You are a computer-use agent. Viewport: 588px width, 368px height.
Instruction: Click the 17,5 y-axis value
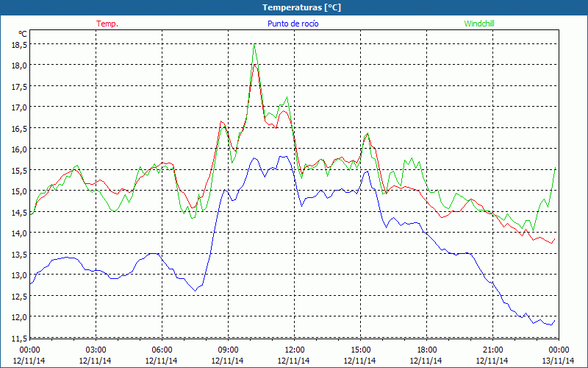(x=21, y=87)
